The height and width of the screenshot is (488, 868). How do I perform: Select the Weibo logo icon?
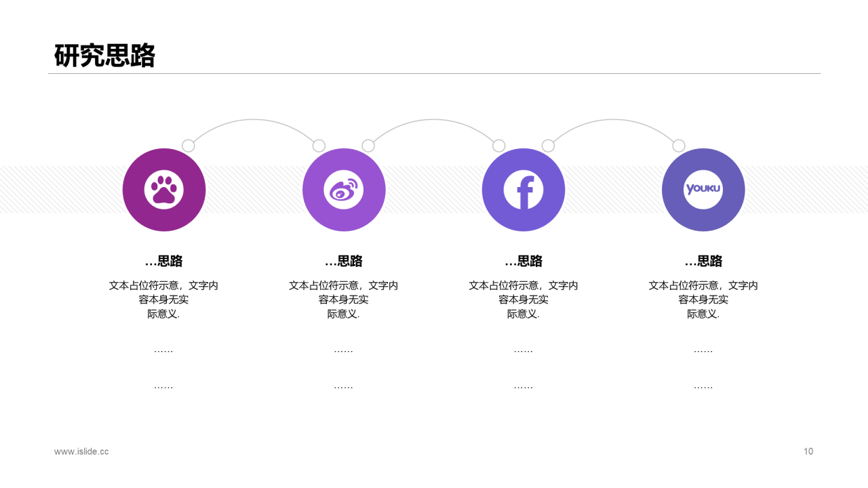tap(344, 190)
